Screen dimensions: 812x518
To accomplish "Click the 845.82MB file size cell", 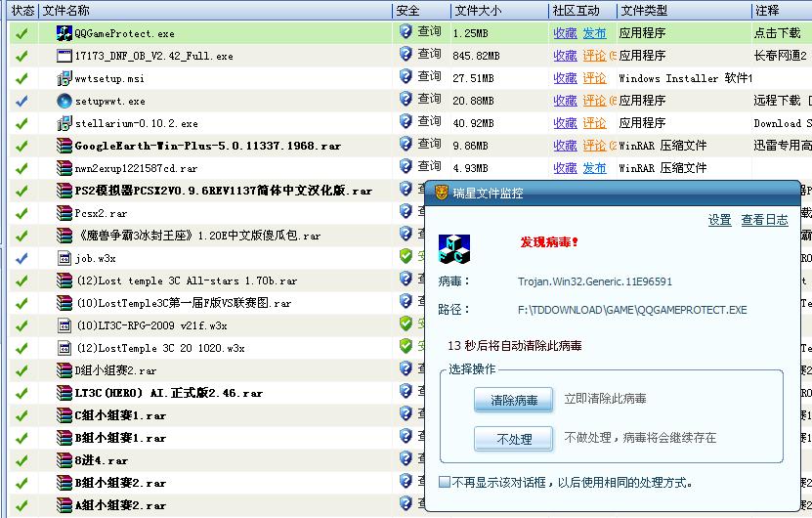I will (476, 56).
